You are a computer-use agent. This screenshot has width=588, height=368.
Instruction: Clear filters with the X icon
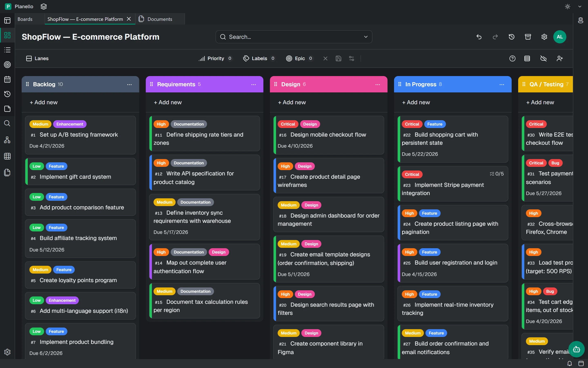[325, 58]
